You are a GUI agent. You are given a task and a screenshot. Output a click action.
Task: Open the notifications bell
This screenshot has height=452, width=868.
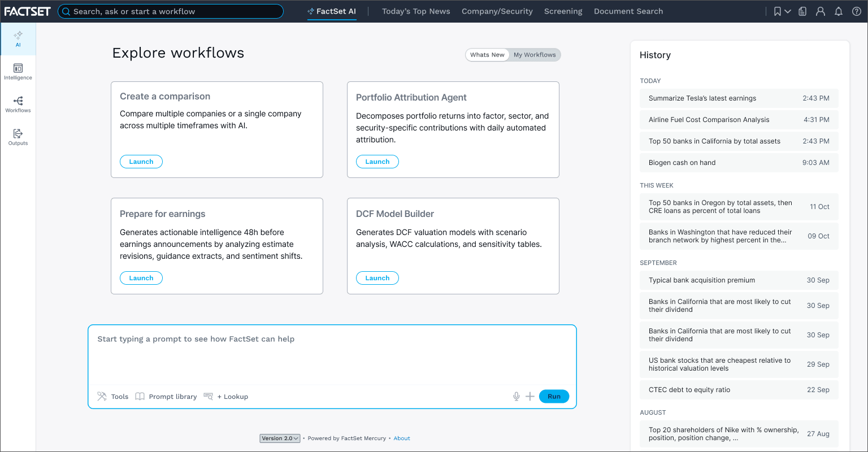(x=839, y=11)
